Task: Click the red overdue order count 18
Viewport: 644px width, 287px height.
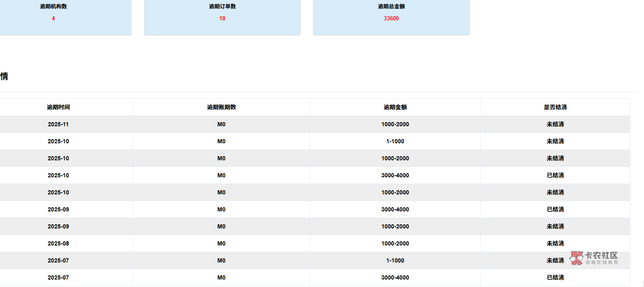Action: click(x=222, y=18)
